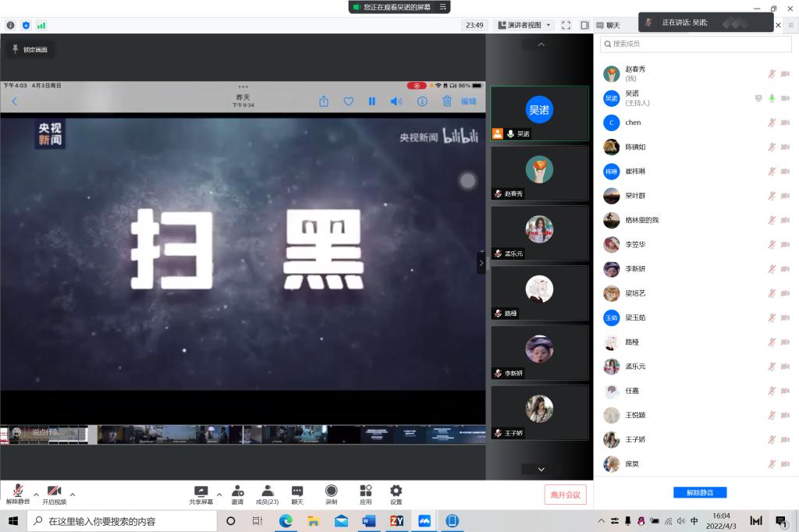
Task: Click the Share Screen (共享屏幕) icon
Action: coord(201,491)
